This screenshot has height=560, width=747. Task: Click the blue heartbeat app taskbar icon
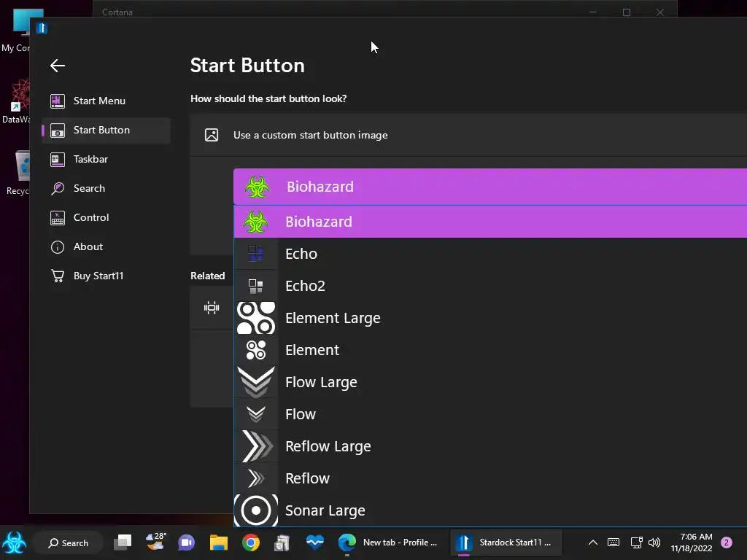(315, 542)
